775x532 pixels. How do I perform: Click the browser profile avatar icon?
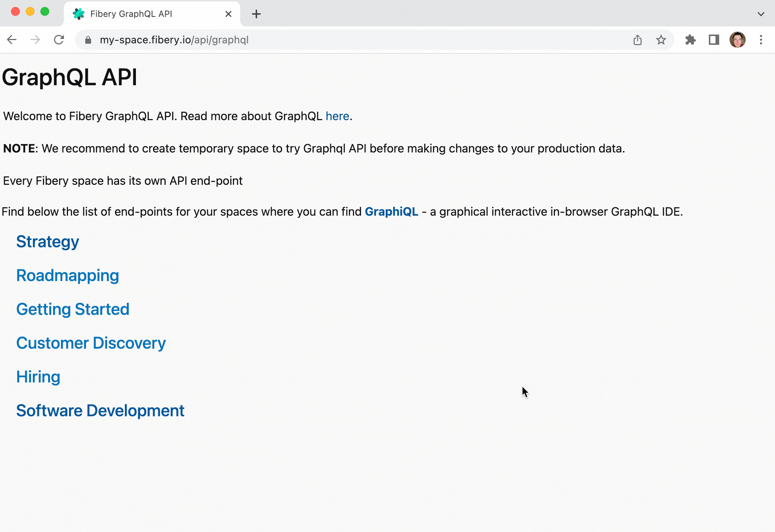pyautogui.click(x=737, y=39)
